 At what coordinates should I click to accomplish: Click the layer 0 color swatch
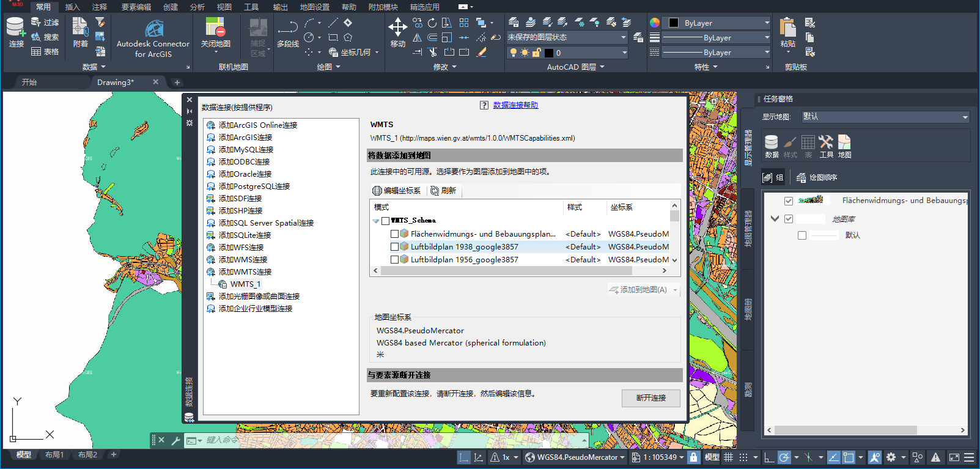pyautogui.click(x=549, y=53)
